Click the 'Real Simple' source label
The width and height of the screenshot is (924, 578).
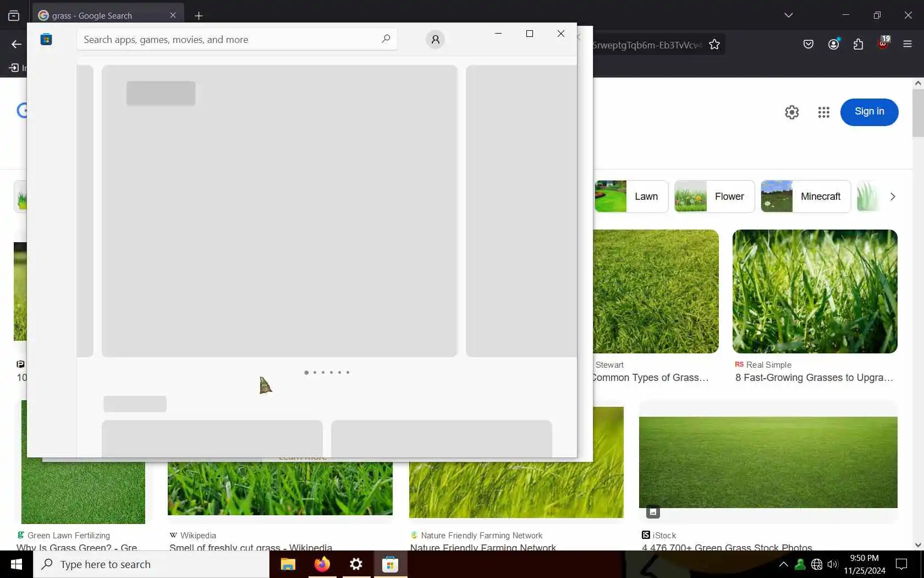coord(768,365)
